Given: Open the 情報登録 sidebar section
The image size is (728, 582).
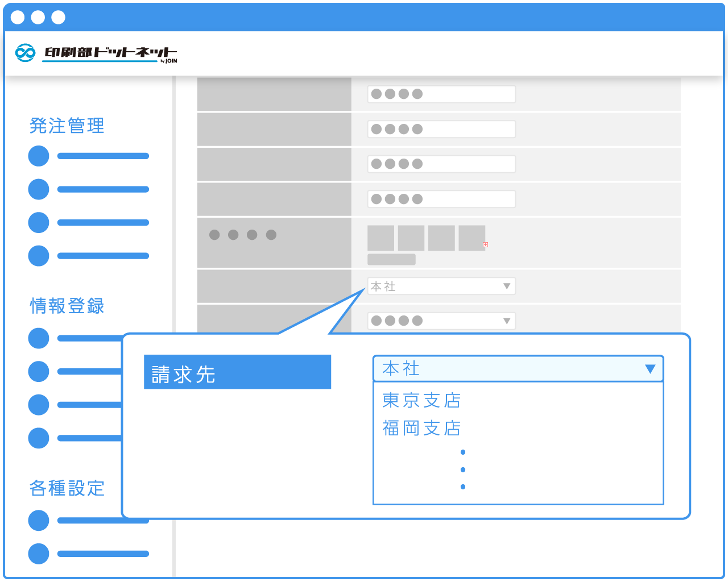Looking at the screenshot, I should pyautogui.click(x=67, y=306).
